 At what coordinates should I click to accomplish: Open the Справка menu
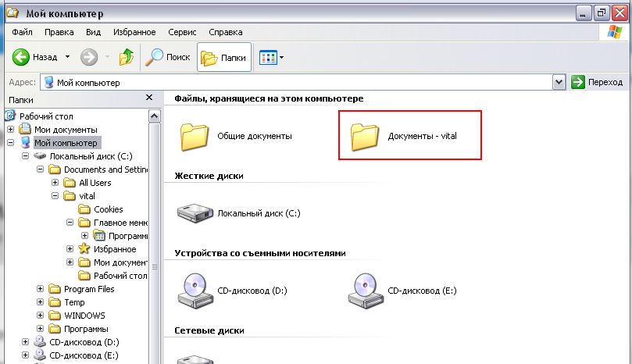click(x=226, y=32)
